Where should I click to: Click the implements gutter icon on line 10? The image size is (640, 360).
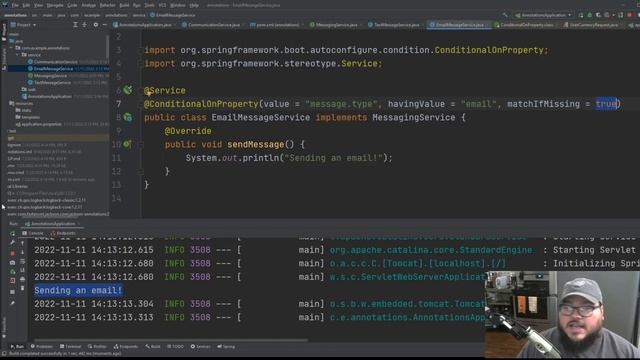[127, 144]
